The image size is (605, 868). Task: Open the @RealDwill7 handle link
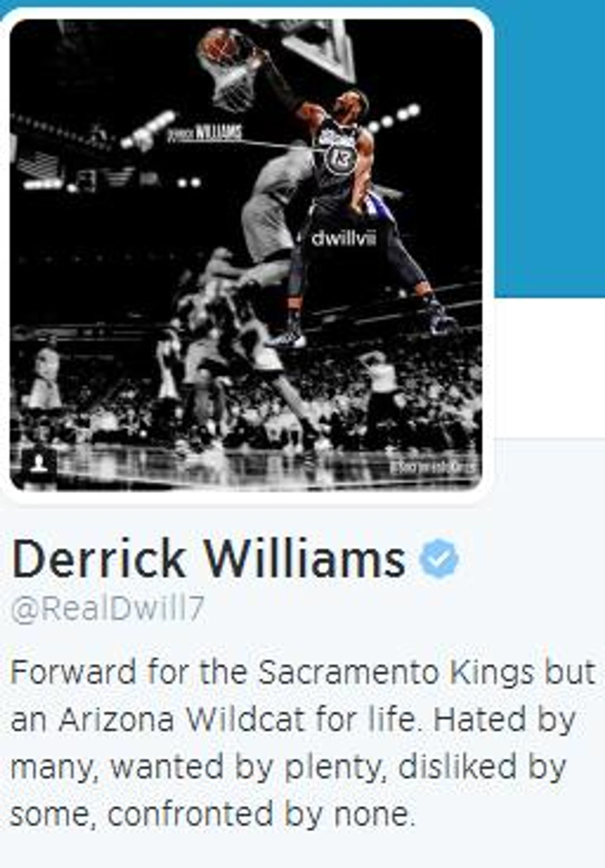(x=108, y=609)
